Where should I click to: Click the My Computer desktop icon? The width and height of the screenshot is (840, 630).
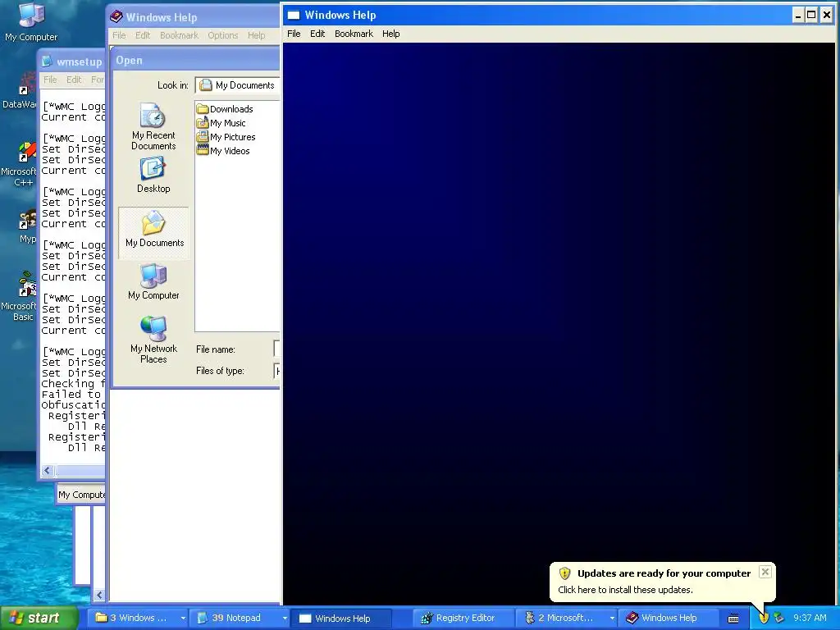(31, 22)
